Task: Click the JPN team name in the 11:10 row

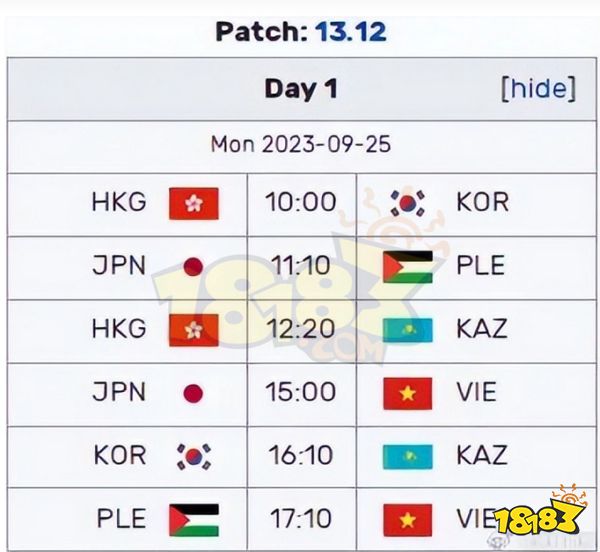Action: (x=119, y=266)
